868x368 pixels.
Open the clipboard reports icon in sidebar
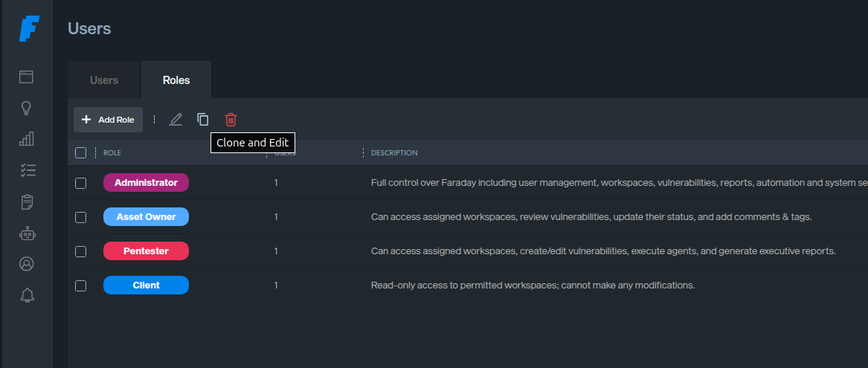[x=27, y=201]
